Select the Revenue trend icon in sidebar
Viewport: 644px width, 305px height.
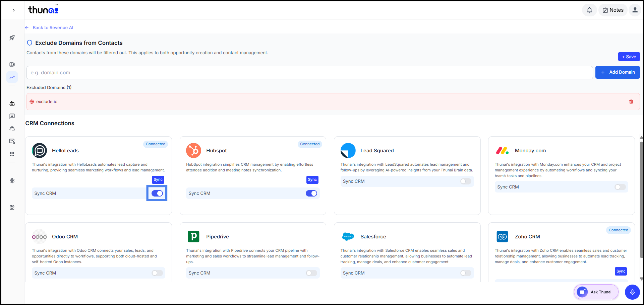12,77
